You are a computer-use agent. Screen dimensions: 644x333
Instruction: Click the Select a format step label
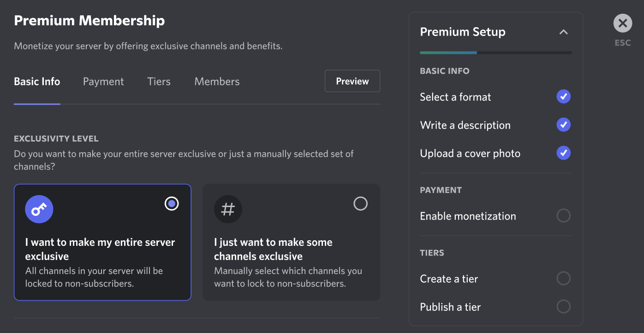point(455,97)
